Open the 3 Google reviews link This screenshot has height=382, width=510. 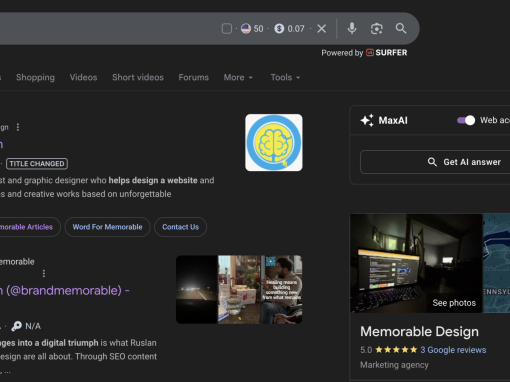coord(453,350)
